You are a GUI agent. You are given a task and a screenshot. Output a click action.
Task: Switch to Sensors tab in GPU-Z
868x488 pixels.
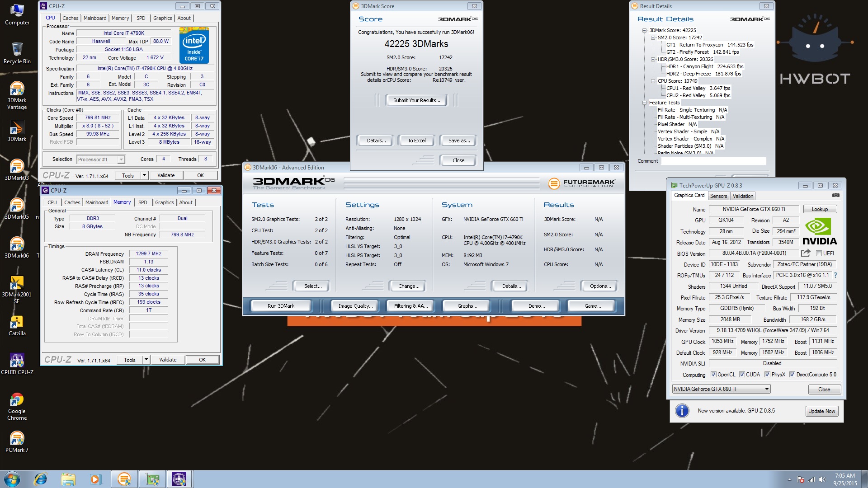point(718,196)
